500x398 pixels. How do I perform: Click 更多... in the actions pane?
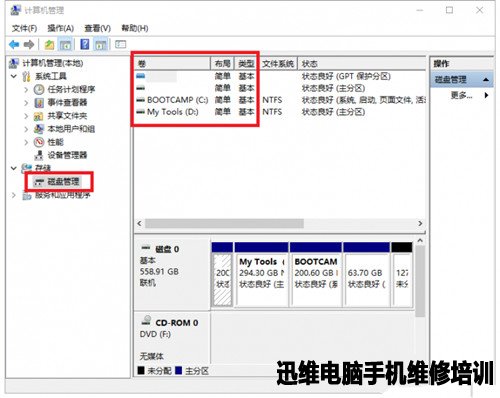tap(461, 95)
